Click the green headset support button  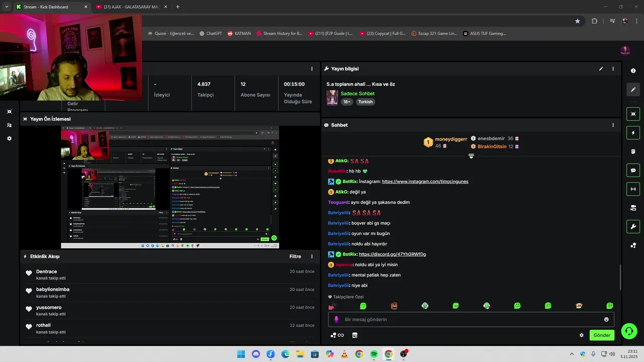click(629, 331)
